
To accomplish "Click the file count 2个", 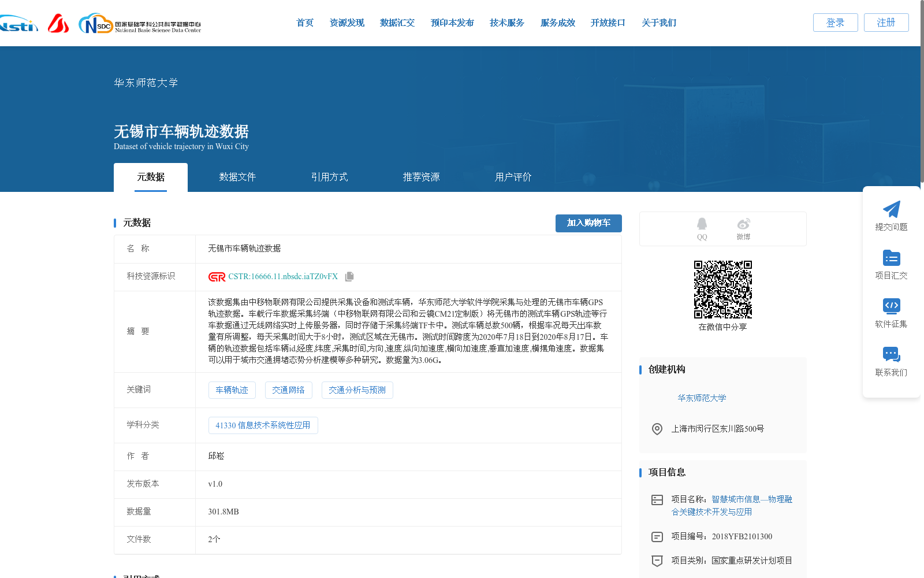I will pos(214,540).
